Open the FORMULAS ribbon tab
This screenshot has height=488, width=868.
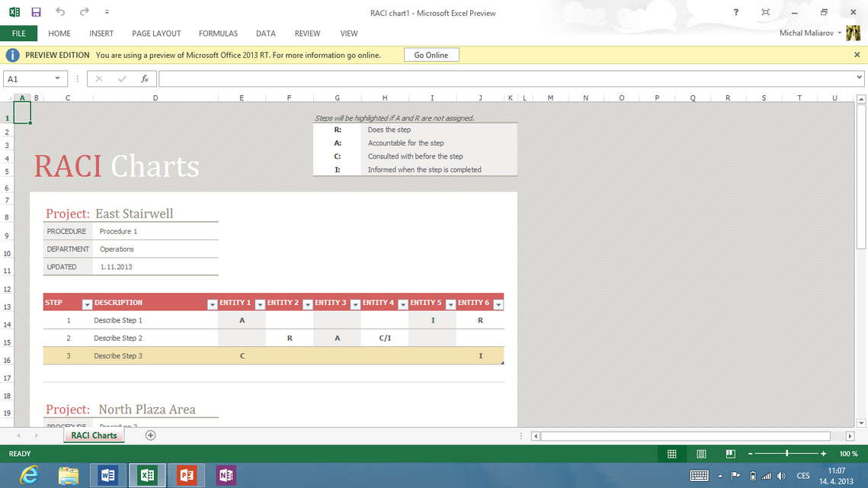tap(218, 34)
